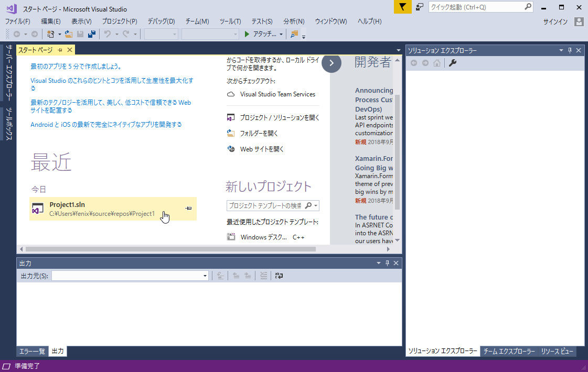Click Solution Explorer Back arrow icon
588x372 pixels.
click(414, 63)
